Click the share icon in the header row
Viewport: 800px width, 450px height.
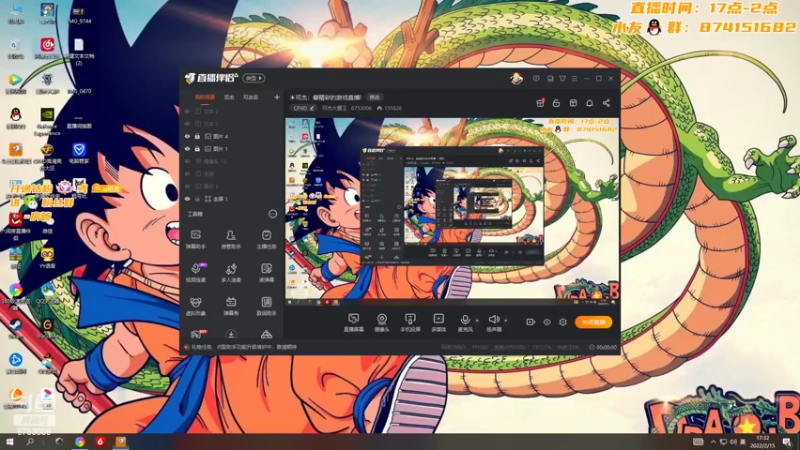(x=606, y=103)
